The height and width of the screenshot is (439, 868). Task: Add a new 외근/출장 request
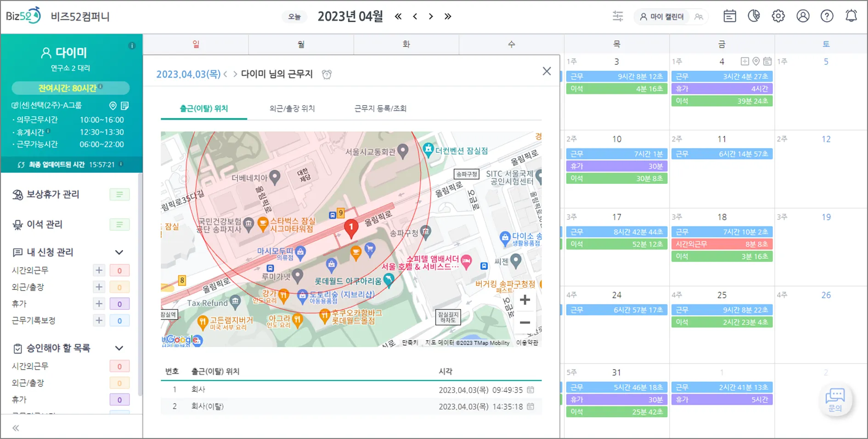tap(99, 287)
